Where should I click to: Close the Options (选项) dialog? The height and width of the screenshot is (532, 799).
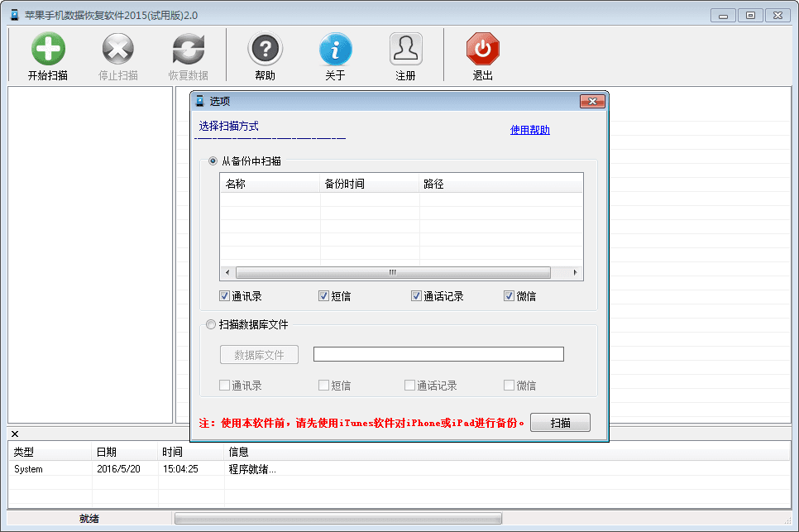592,101
